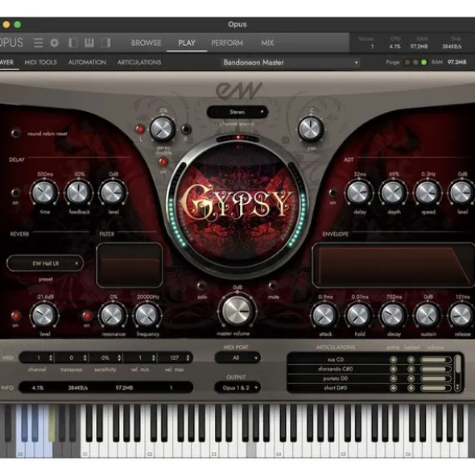Click the filter resonance knob

tap(113, 315)
